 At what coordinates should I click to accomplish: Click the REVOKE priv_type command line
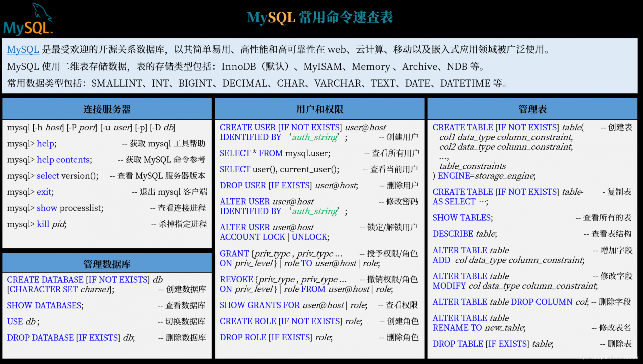click(283, 279)
